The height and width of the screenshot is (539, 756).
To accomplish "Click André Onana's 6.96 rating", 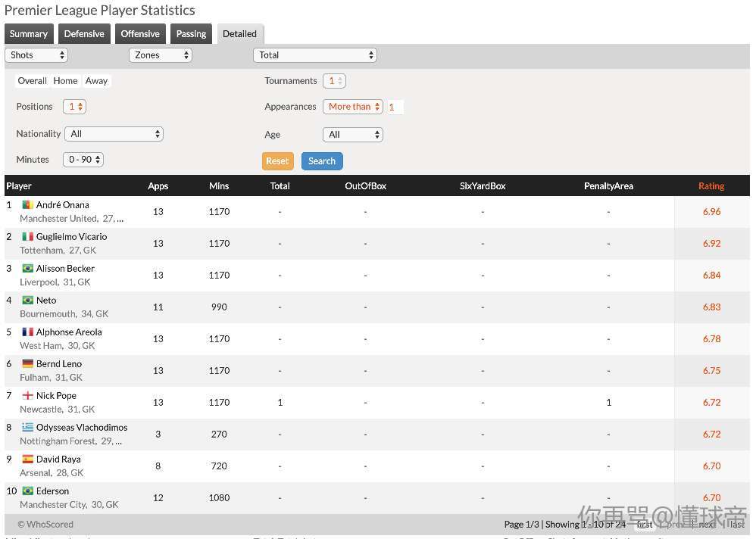I will click(x=711, y=211).
